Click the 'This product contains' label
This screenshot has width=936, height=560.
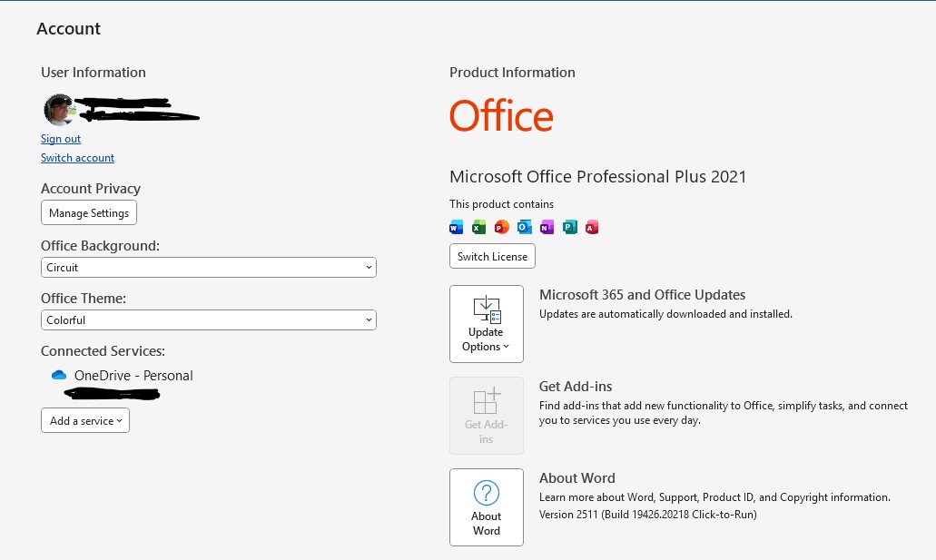(x=501, y=203)
